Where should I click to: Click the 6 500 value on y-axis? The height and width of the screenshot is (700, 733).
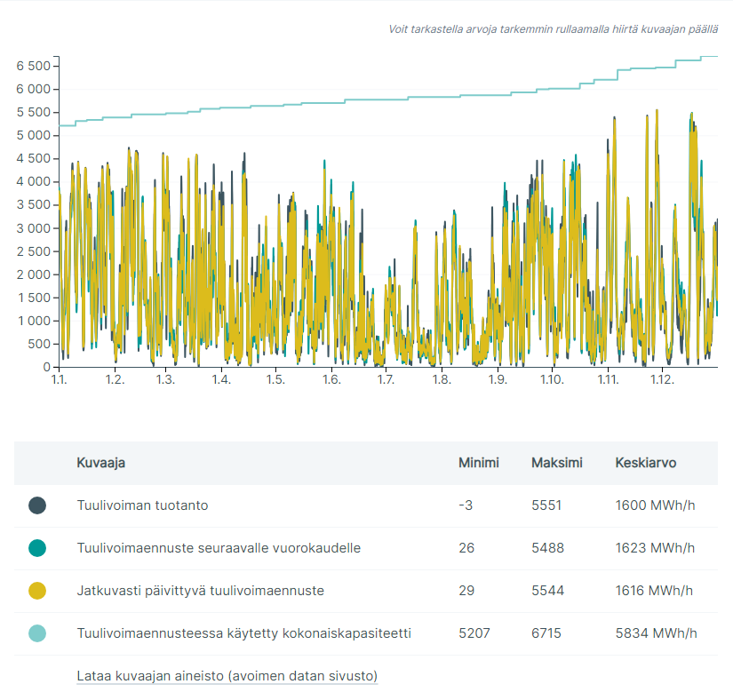point(33,67)
